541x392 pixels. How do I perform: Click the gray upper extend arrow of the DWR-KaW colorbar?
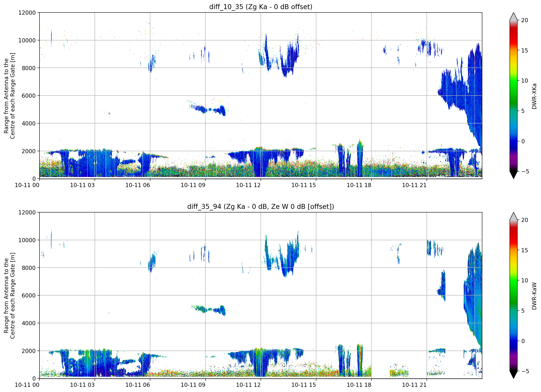click(x=514, y=216)
